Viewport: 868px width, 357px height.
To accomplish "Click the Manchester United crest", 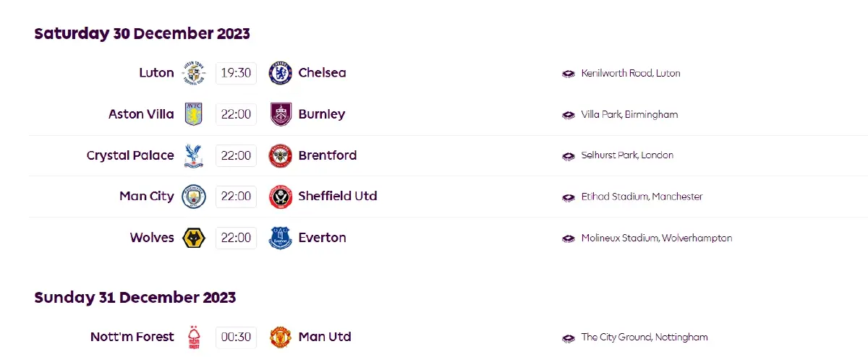I will click(281, 337).
